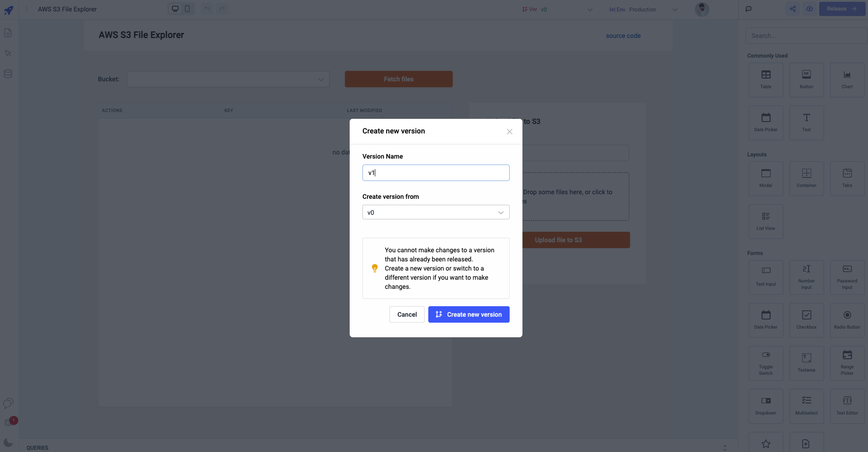Open the inspector cursor icon
The image size is (868, 452).
[8, 53]
